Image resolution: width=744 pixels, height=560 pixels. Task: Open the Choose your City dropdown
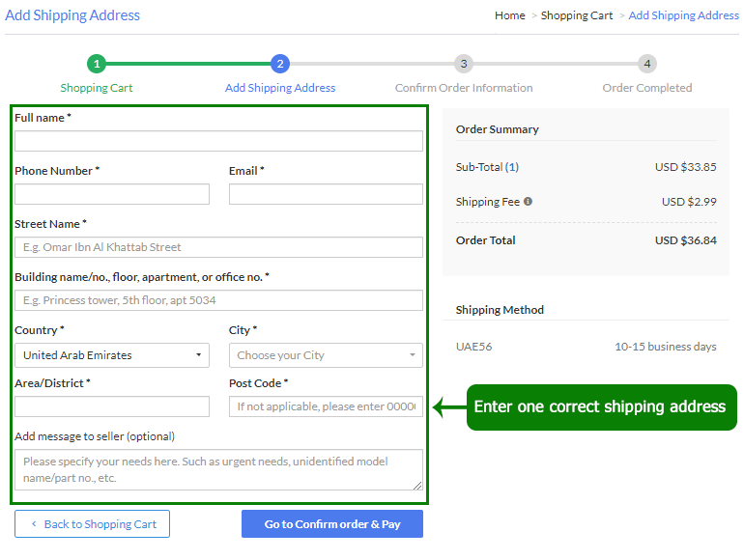point(326,355)
